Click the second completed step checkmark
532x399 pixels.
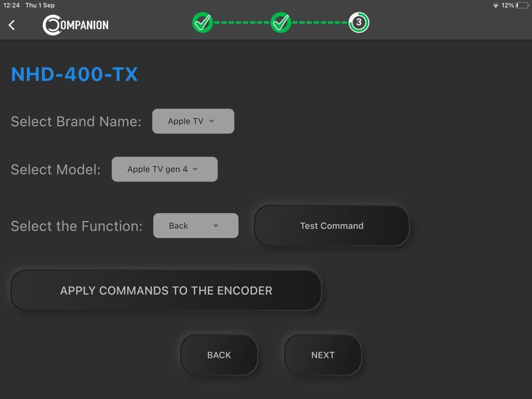pos(281,23)
